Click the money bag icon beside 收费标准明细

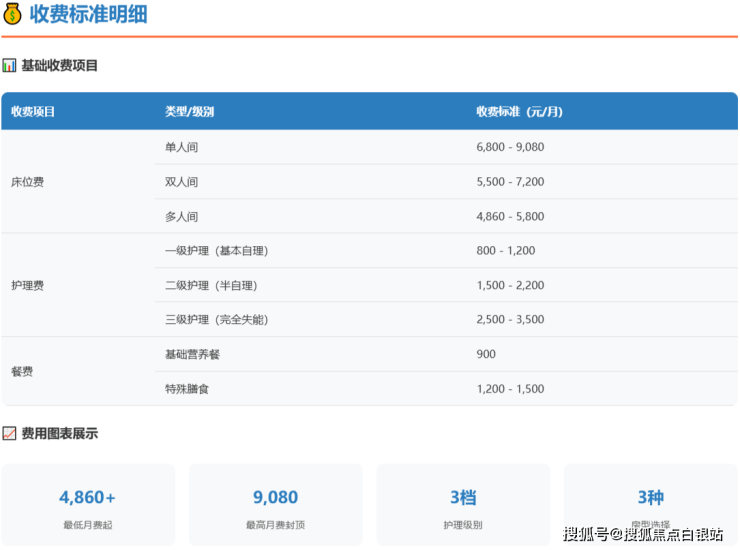coord(13,15)
